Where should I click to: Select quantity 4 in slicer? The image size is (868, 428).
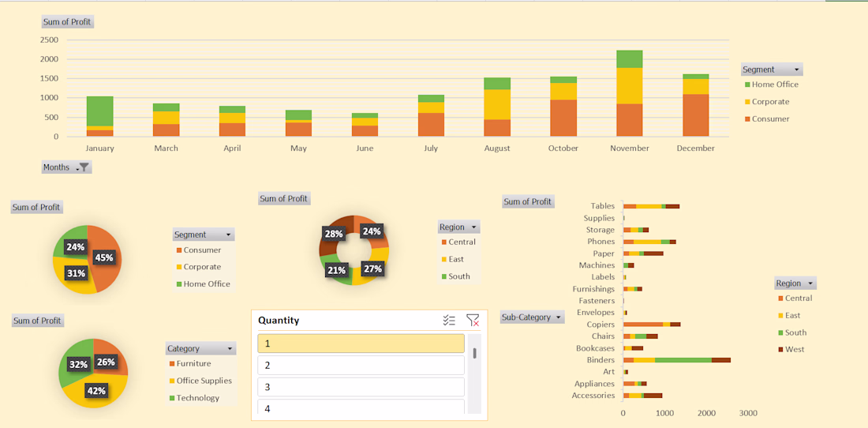pyautogui.click(x=361, y=407)
